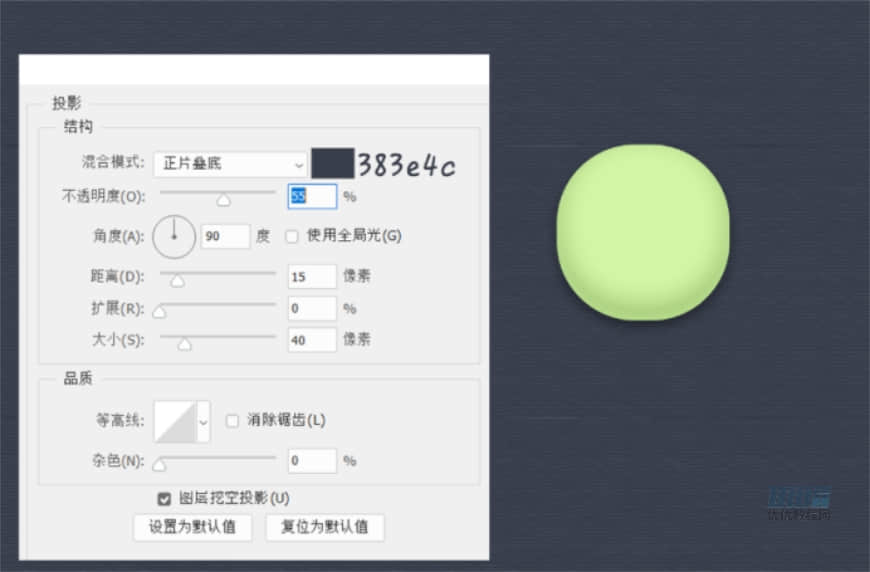
Task: Click the angle value field showing 90
Action: pos(225,236)
